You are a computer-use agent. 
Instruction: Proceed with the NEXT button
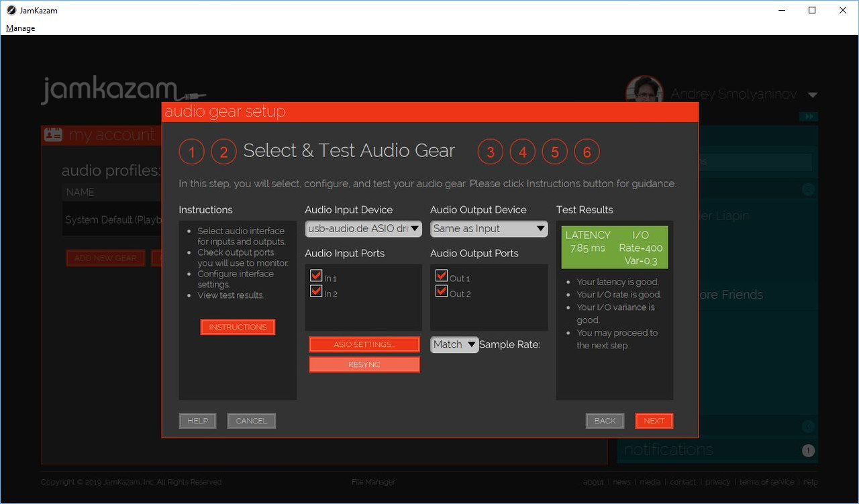coord(654,421)
